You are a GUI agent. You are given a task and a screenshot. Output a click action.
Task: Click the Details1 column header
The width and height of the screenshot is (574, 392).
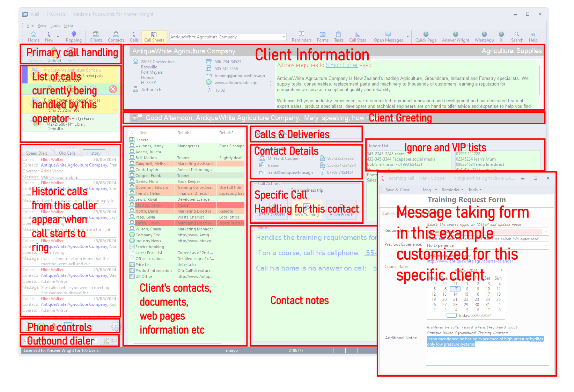tap(196, 133)
